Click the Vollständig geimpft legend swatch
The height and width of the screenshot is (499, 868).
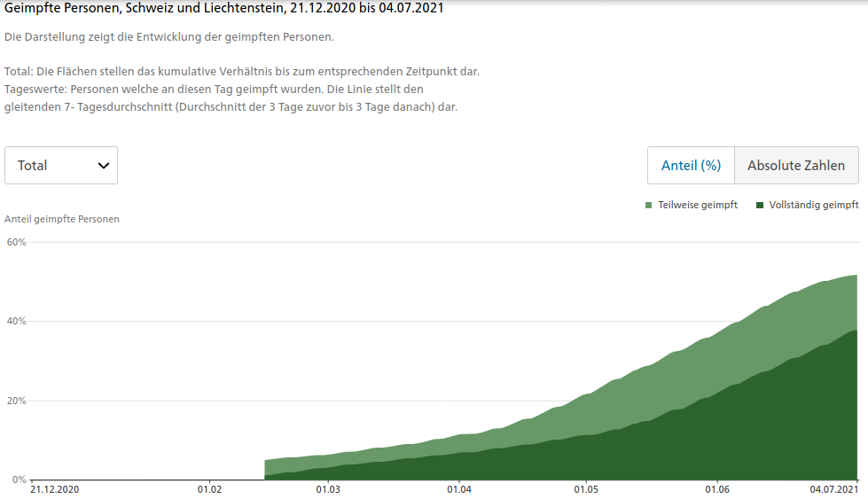tap(760, 206)
